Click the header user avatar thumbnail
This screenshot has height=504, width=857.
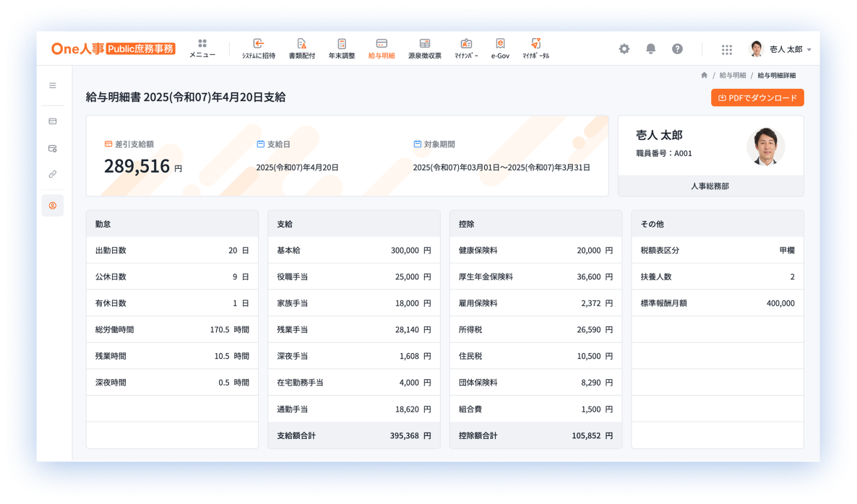(757, 48)
